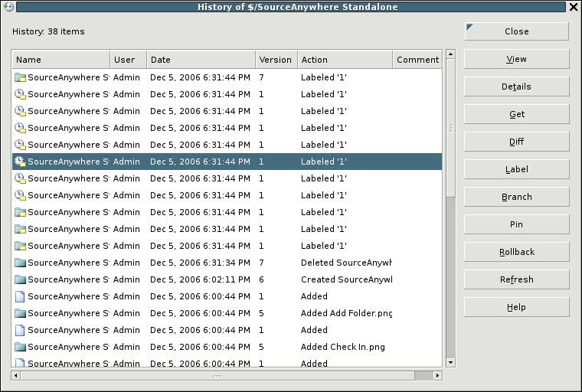Click the vertical scrollbar thumb
Image resolution: width=582 pixels, height=392 pixels.
[450, 128]
